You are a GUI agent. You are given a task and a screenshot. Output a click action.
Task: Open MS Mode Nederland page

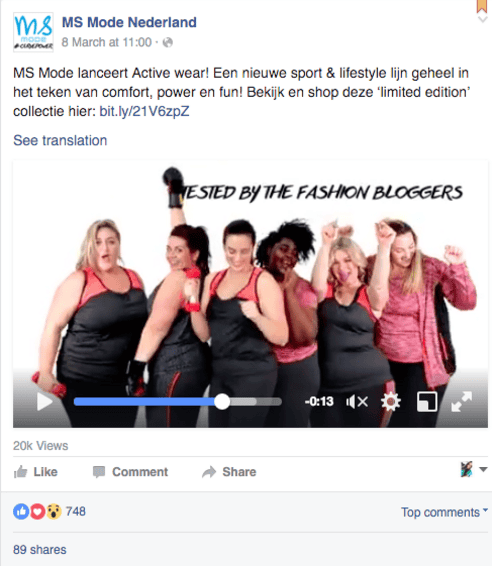pos(129,22)
